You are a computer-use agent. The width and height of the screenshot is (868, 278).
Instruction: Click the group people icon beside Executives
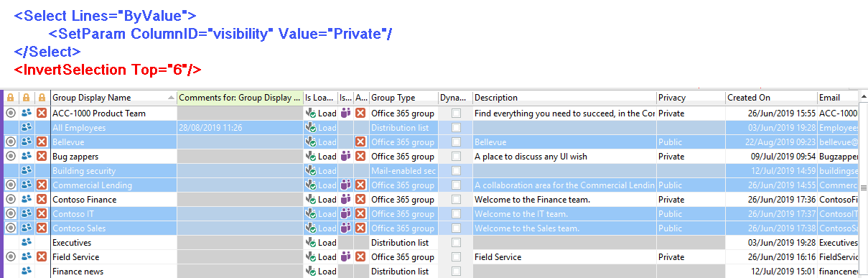pos(27,242)
